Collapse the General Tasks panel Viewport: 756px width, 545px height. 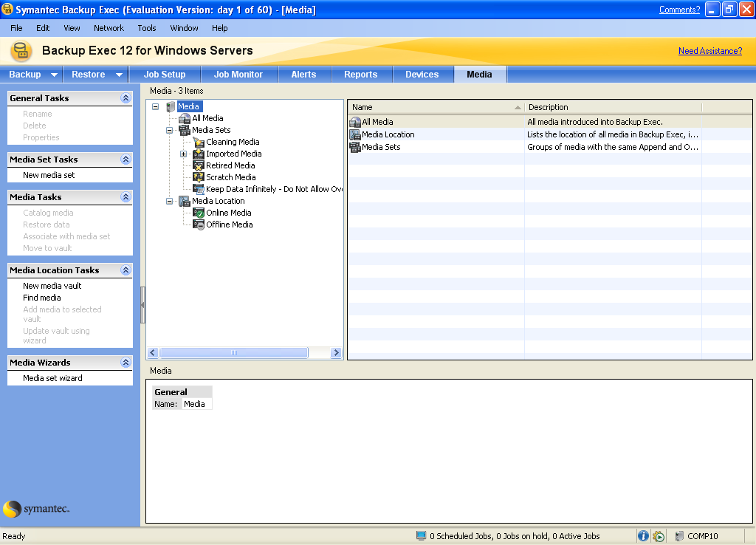(x=126, y=98)
